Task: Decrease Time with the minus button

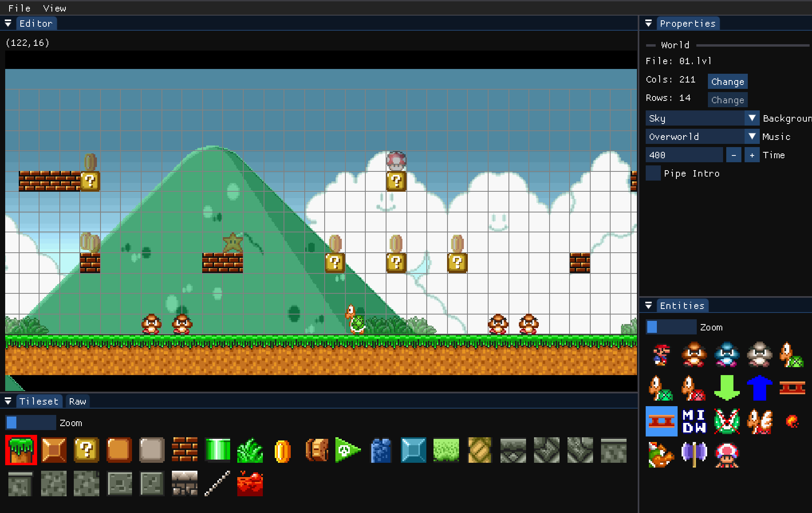Action: 733,155
